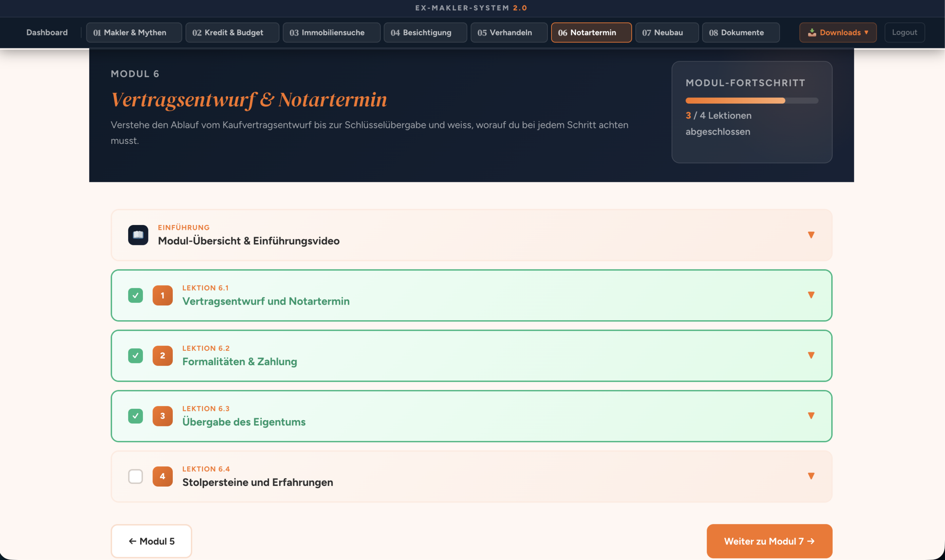Go to the Dashboard

47,32
